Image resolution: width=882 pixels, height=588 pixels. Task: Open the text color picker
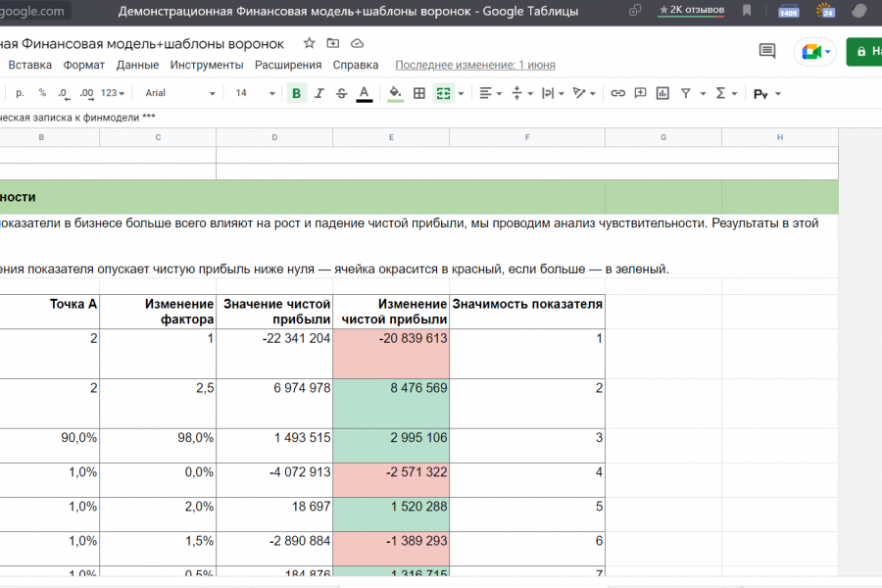coord(364,93)
